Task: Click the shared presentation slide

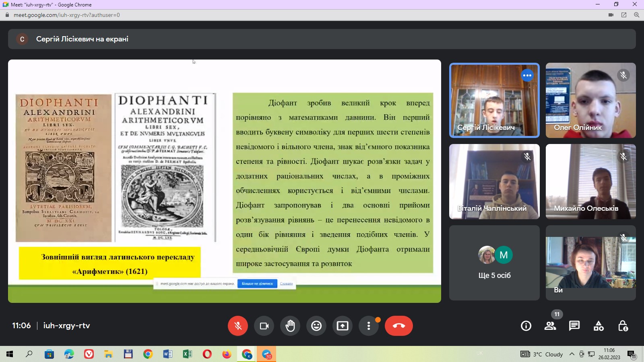Action: pyautogui.click(x=225, y=181)
